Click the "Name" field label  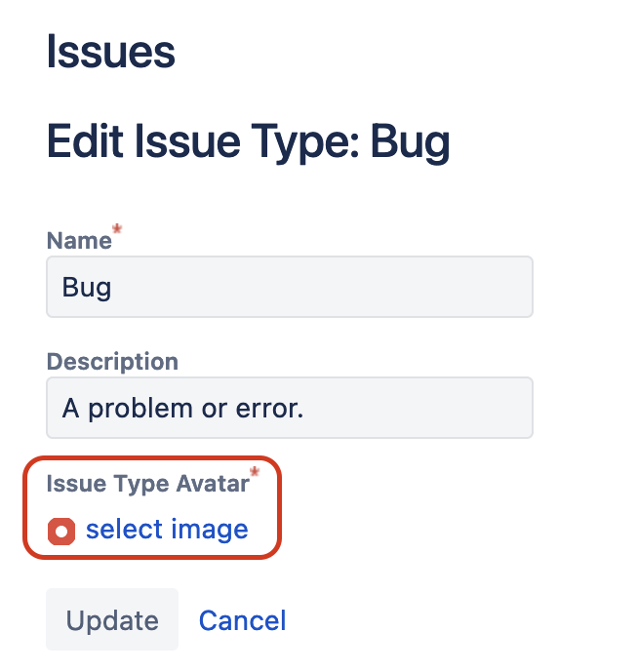pyautogui.click(x=79, y=241)
